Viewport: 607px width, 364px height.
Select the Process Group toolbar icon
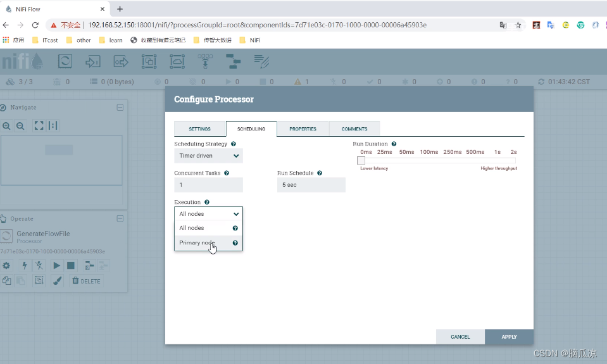[x=149, y=61]
